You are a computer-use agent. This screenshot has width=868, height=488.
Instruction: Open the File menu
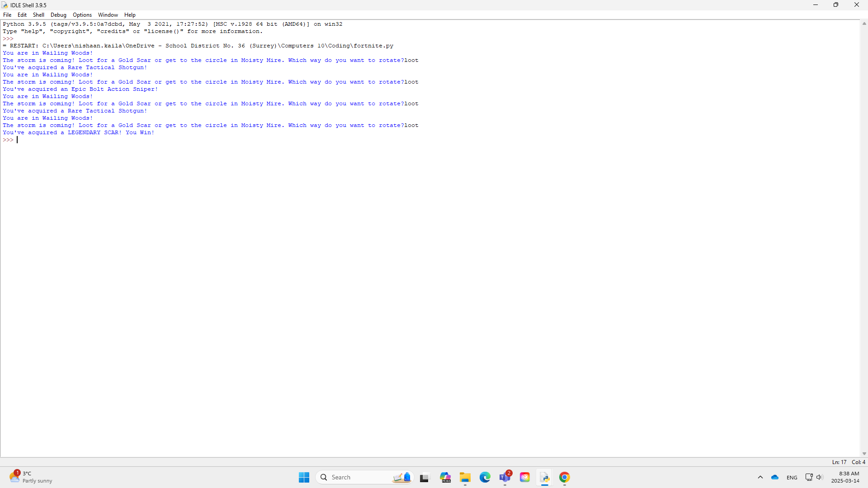coord(7,15)
